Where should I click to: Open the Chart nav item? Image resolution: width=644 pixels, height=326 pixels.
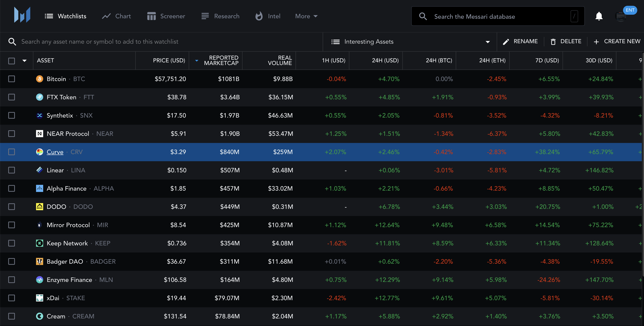tap(117, 16)
